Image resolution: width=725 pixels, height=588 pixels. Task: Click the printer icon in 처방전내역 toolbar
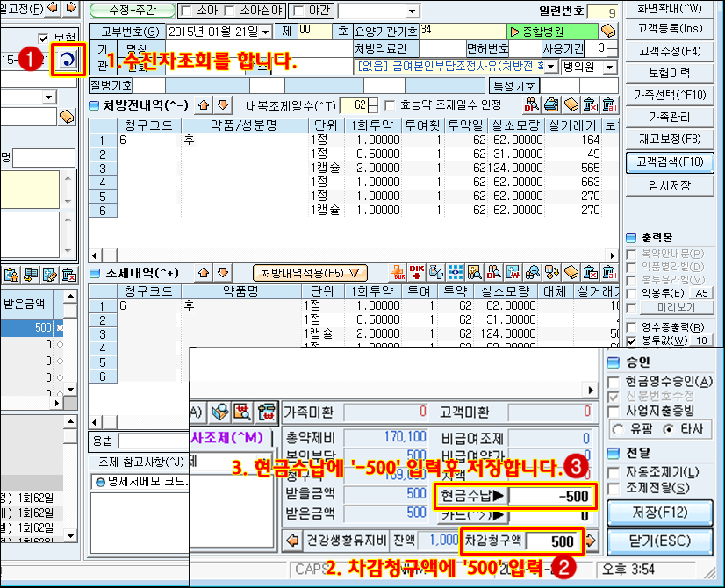551,105
